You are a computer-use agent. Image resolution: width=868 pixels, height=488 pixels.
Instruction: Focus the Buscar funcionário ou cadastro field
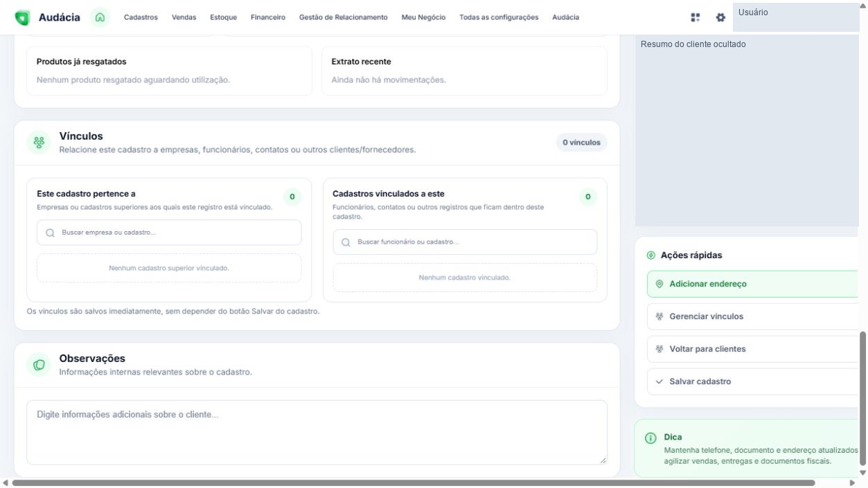pyautogui.click(x=465, y=242)
